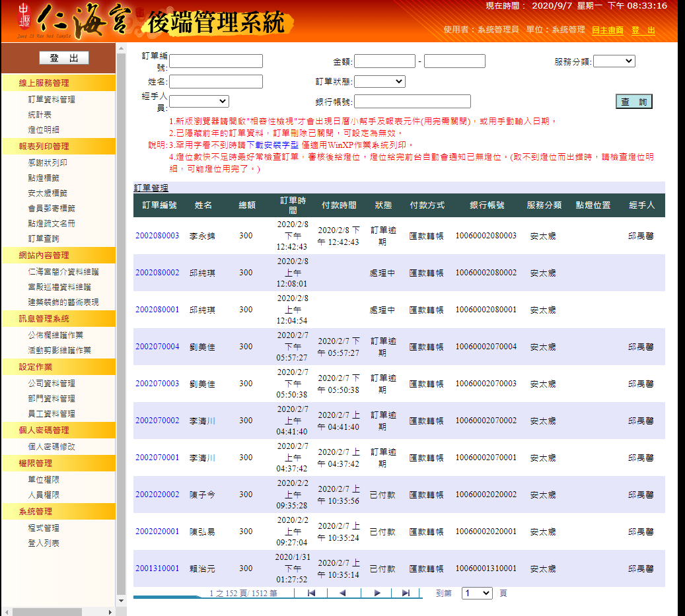Open order 2002070003

[157, 384]
